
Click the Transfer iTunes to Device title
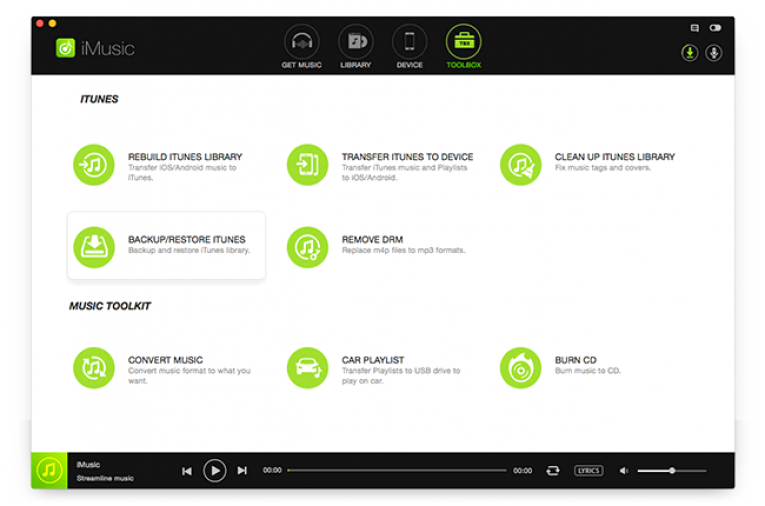407,157
